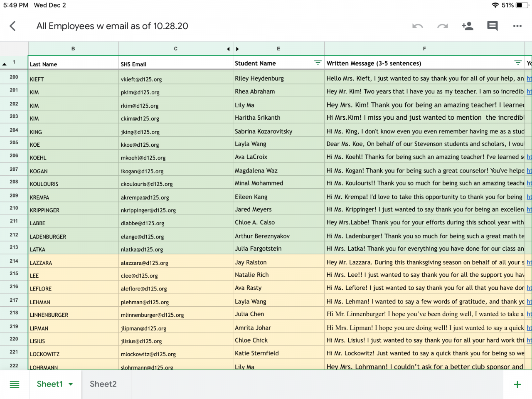Expand hidden column left arrow beside C
532x399 pixels.
point(228,49)
